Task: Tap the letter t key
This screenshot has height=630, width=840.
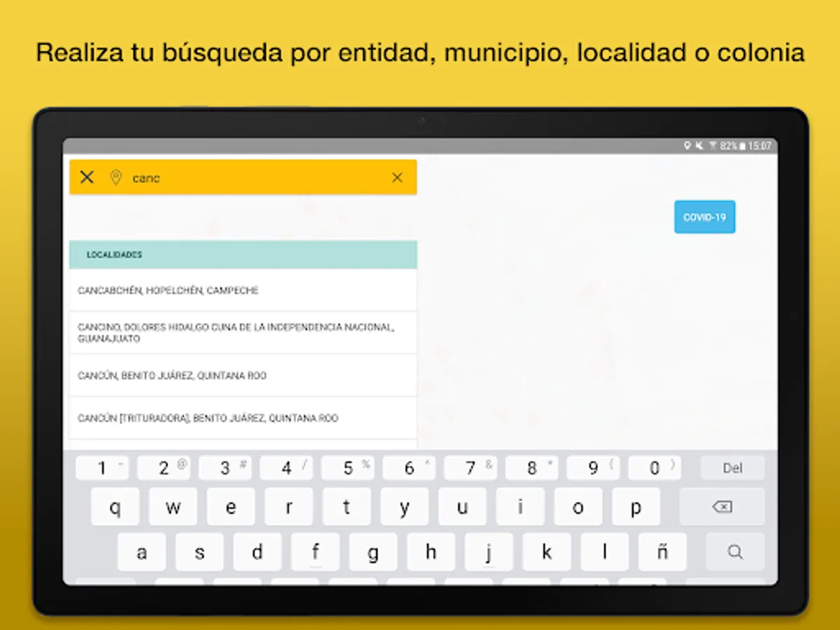Action: coord(346,507)
